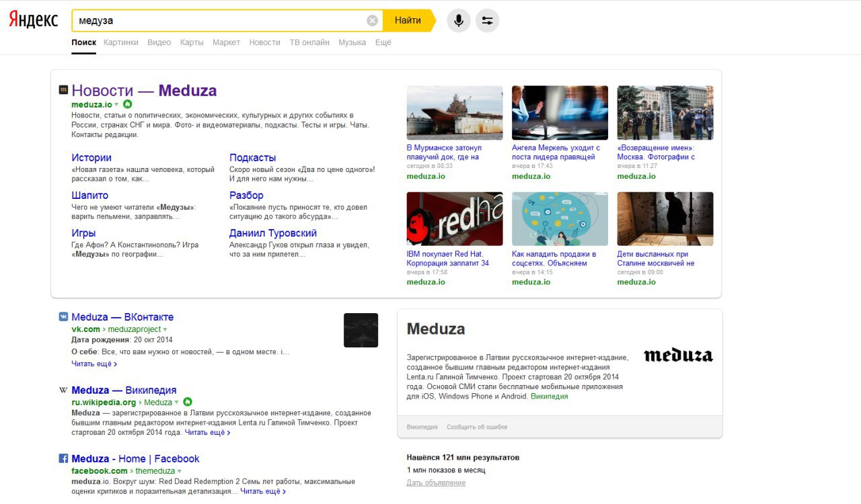
Task: Open the Карты tab
Action: pos(192,42)
